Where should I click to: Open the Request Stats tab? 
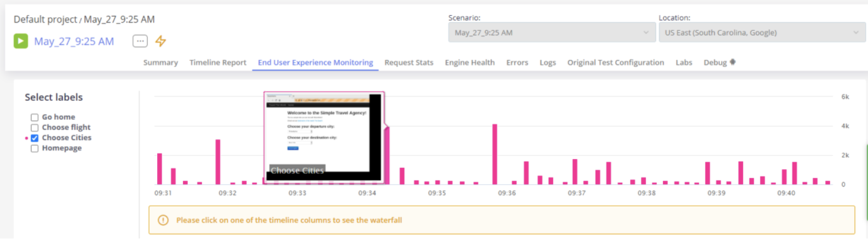409,62
